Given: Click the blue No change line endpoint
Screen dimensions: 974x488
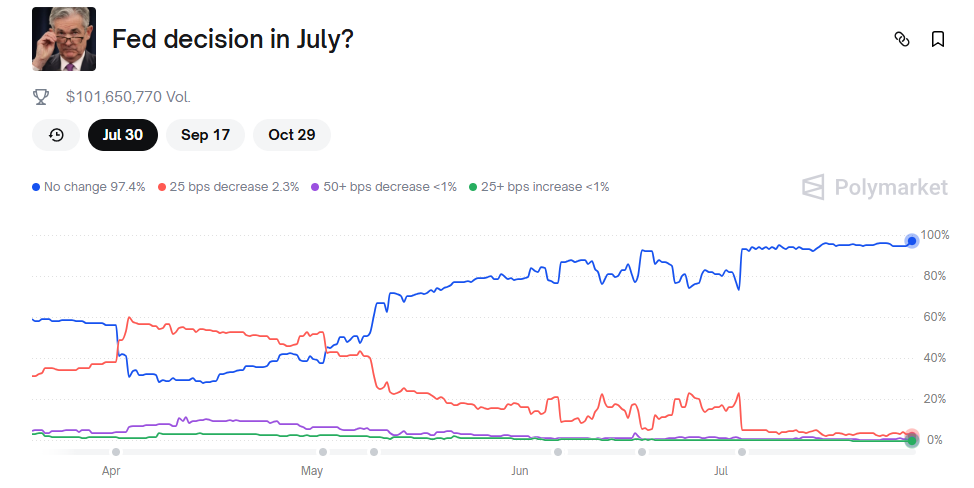Looking at the screenshot, I should [911, 240].
